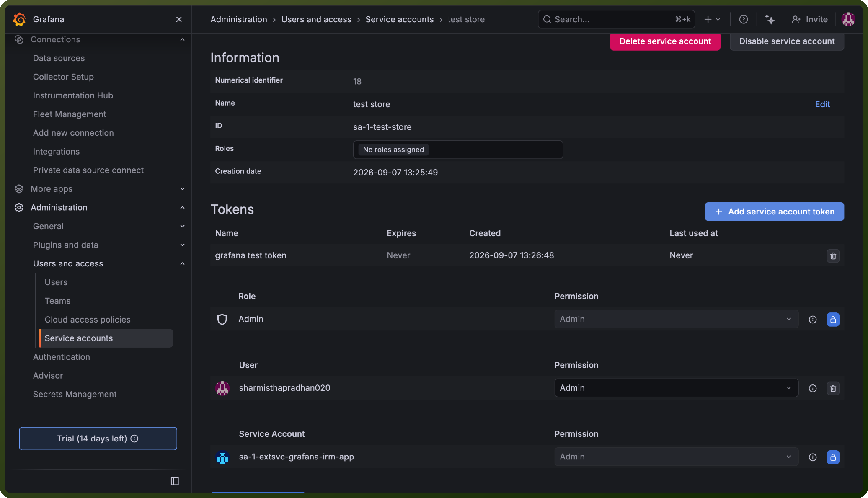
Task: Click the Invite button
Action: (x=809, y=19)
